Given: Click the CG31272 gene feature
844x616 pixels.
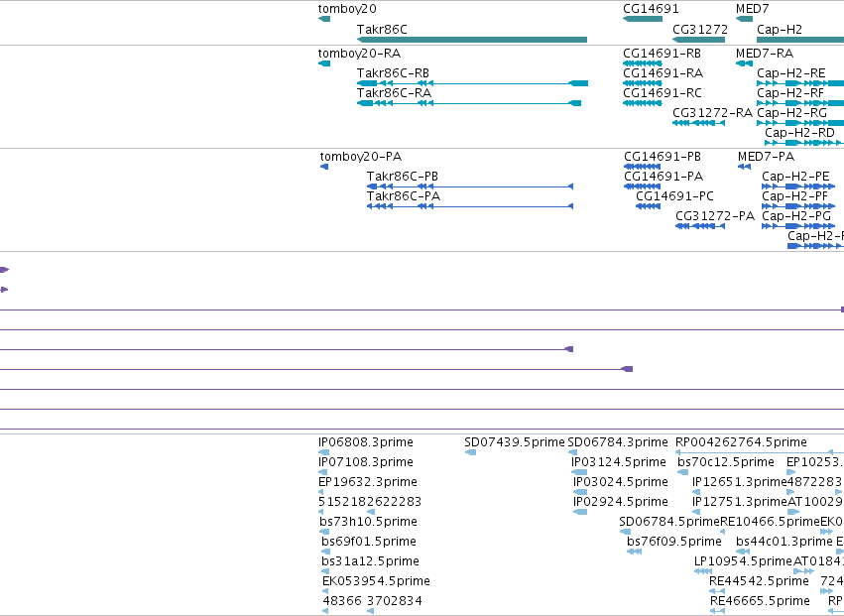Looking at the screenshot, I should (698, 40).
